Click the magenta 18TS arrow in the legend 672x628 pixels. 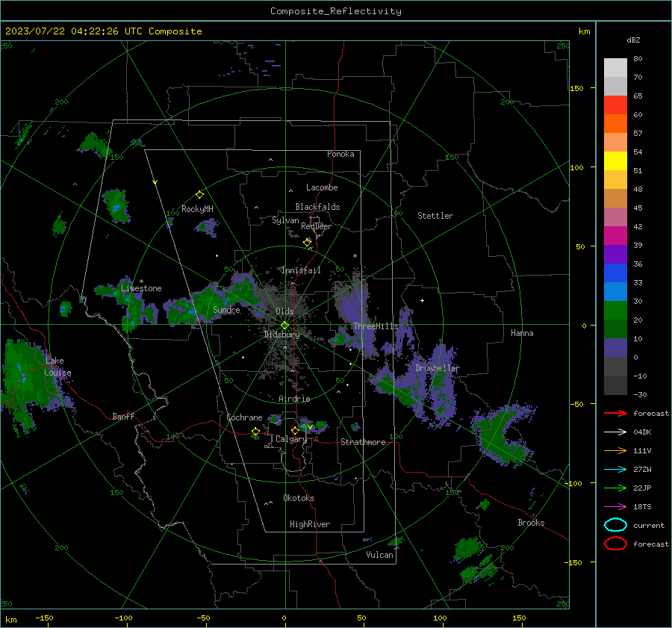615,507
